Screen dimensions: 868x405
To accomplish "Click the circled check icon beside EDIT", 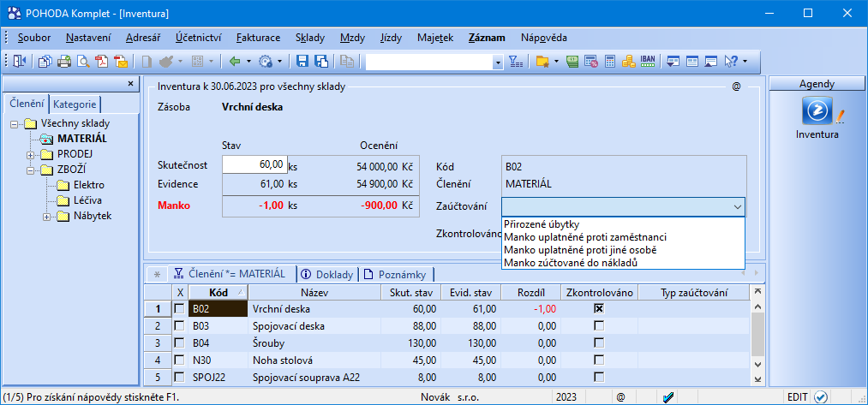I will tap(820, 396).
